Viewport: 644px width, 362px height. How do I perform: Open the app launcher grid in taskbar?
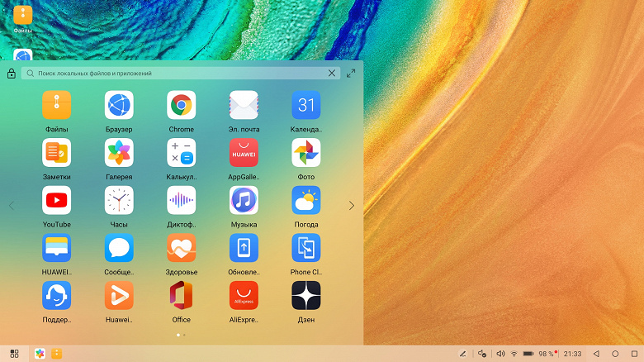tap(14, 354)
